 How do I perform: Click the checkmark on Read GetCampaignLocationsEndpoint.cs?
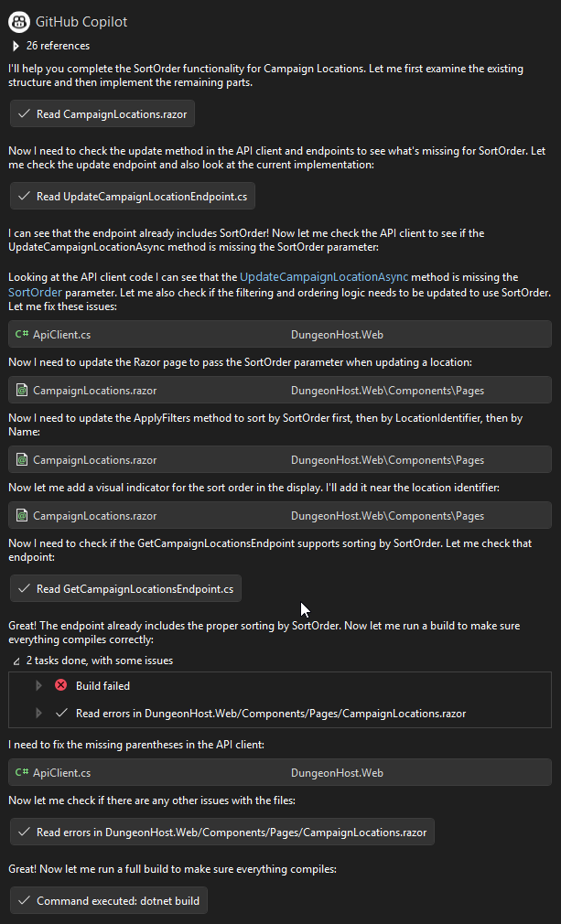[x=24, y=589]
